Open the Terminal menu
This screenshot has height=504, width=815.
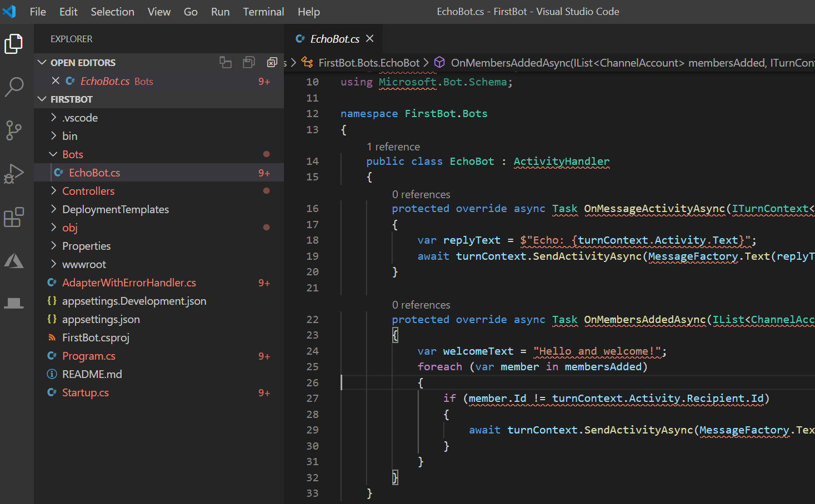263,12
